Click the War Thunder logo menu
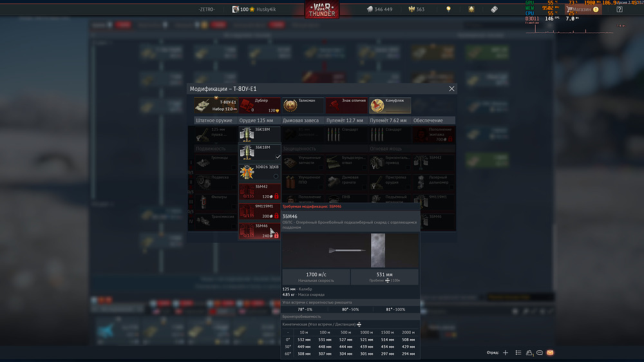The height and width of the screenshot is (362, 644). click(x=321, y=10)
